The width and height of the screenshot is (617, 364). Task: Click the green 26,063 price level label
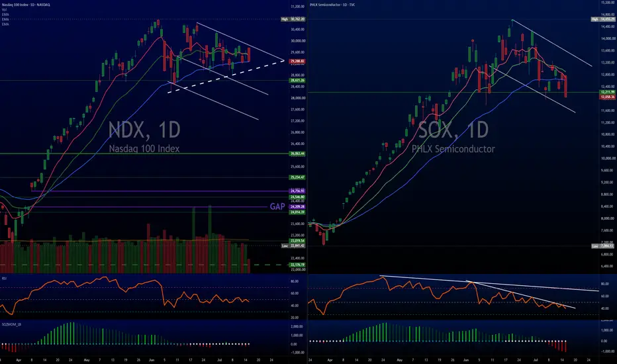pos(297,154)
